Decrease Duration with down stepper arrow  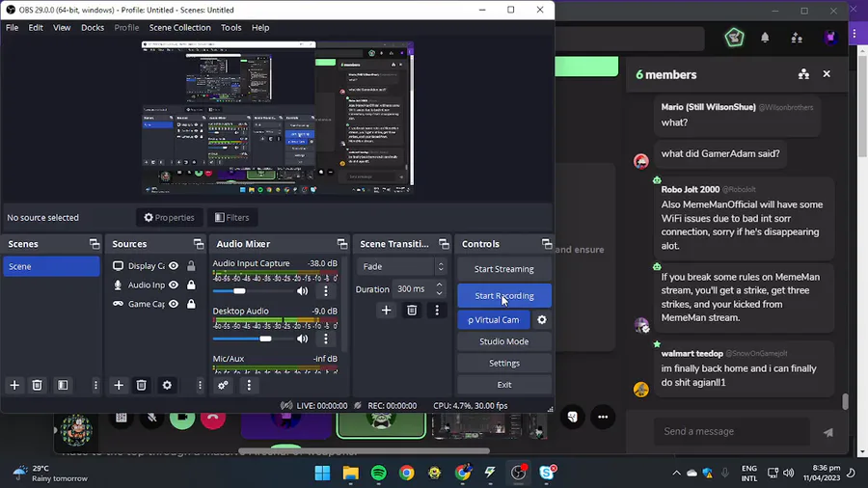(x=439, y=292)
